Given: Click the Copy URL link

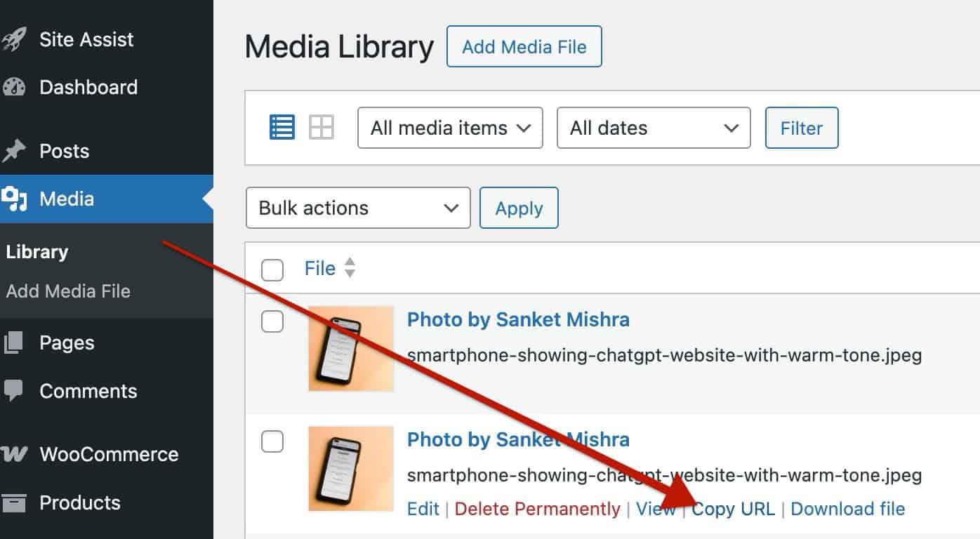Looking at the screenshot, I should [733, 509].
